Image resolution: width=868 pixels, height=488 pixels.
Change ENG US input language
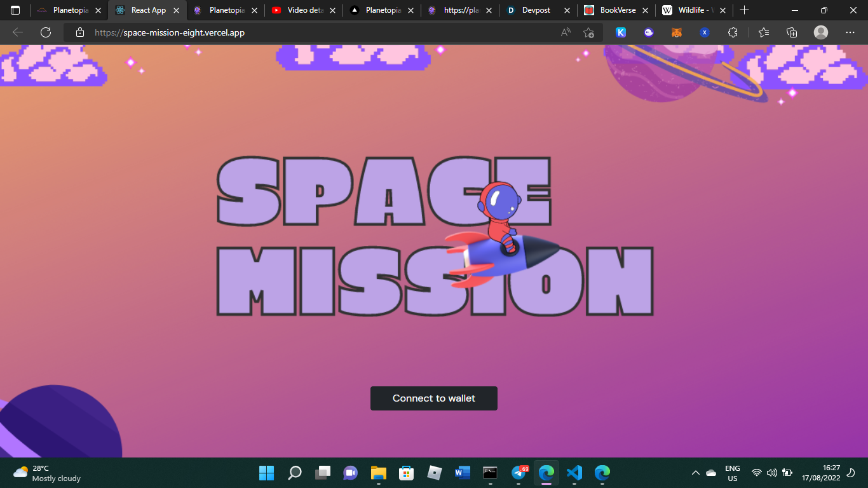tap(733, 473)
